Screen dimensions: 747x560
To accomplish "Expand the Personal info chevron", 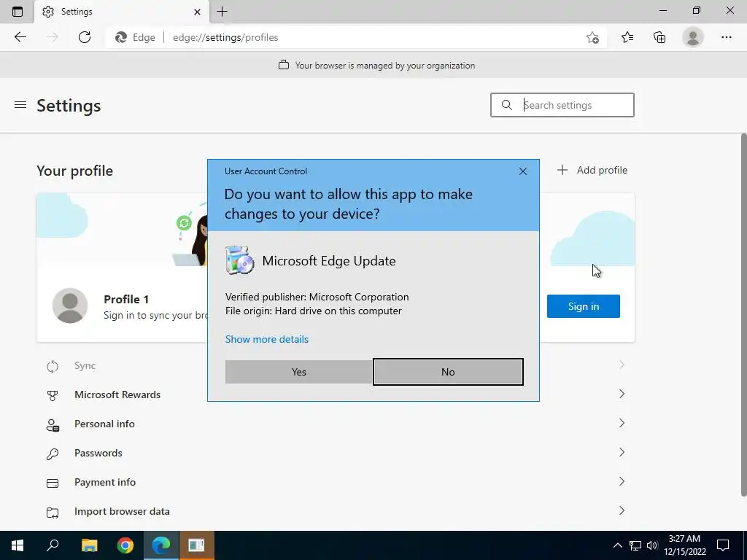I will coord(622,423).
